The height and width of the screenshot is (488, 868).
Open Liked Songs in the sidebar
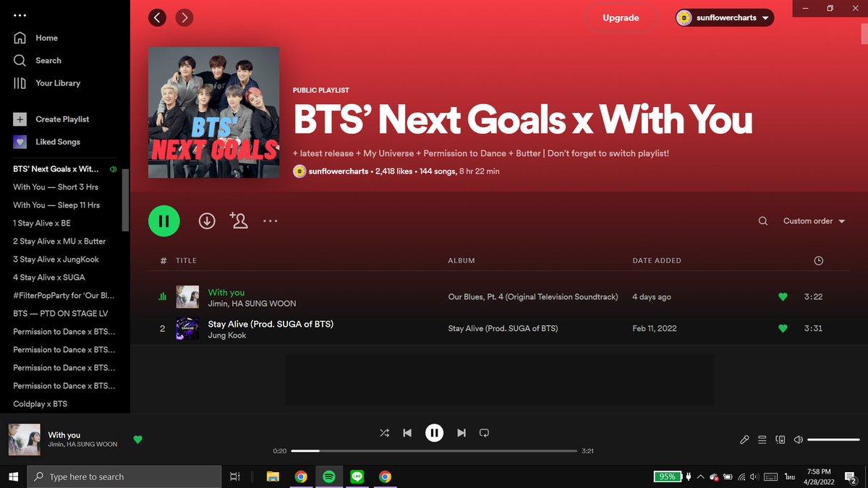pos(47,142)
